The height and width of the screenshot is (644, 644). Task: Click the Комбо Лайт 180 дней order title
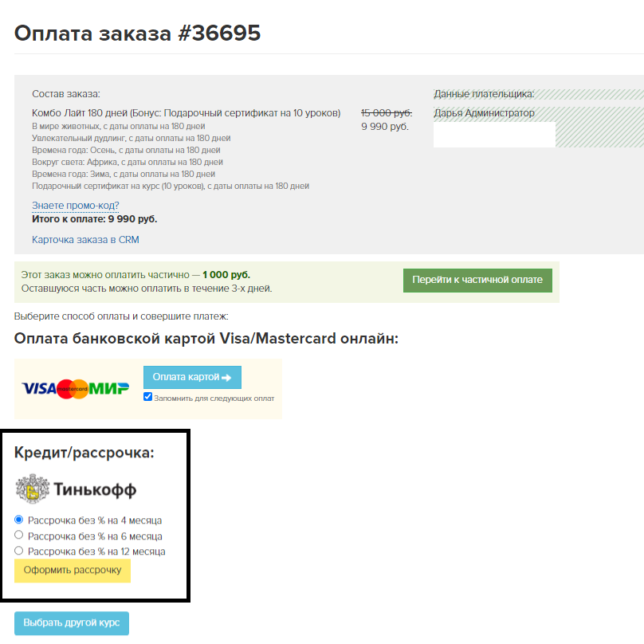tap(186, 113)
